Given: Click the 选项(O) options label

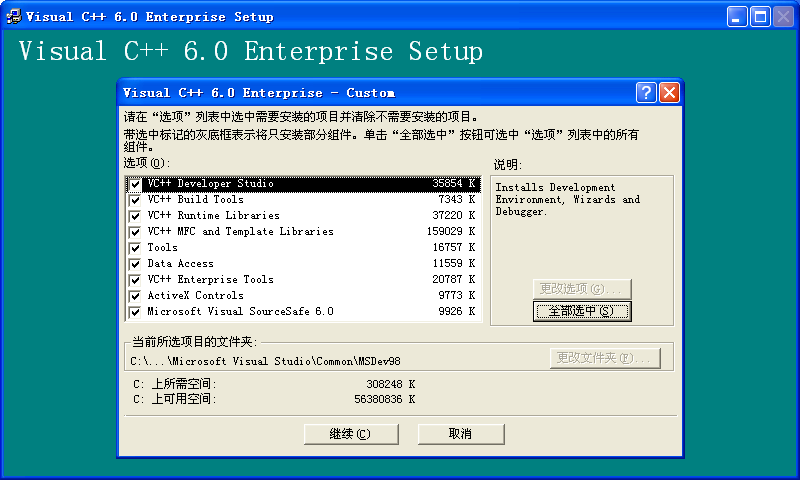Looking at the screenshot, I should click(146, 163).
